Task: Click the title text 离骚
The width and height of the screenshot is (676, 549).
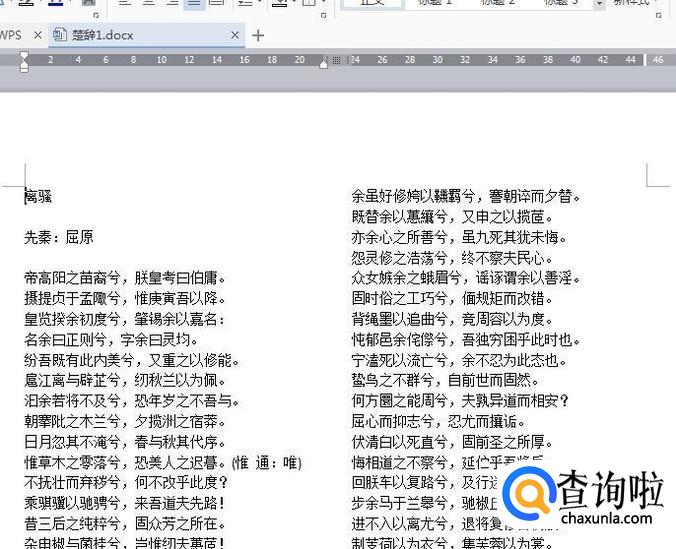Action: [38, 197]
